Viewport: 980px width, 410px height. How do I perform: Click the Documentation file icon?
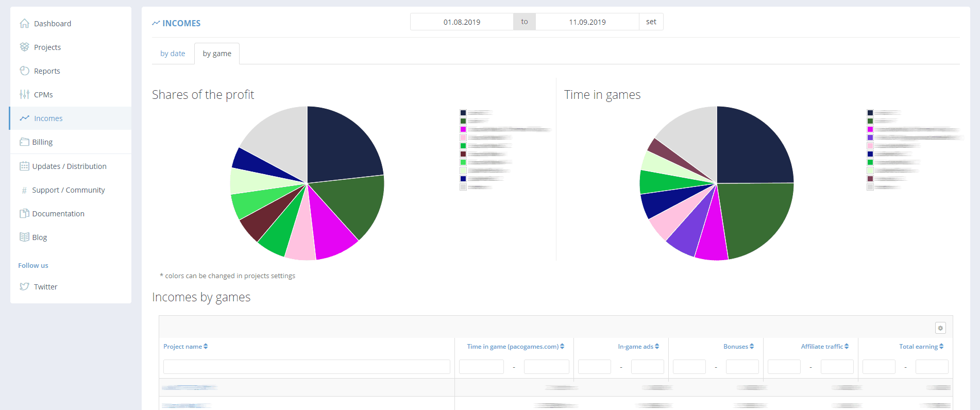(24, 213)
